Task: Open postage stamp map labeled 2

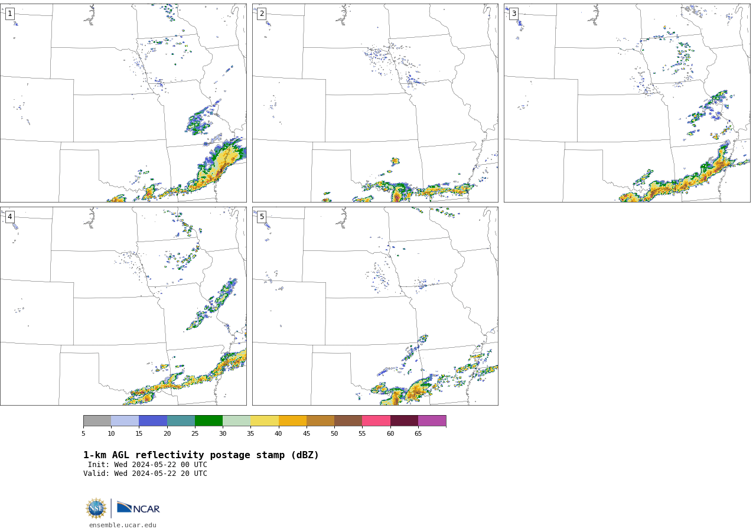Action: coord(375,103)
